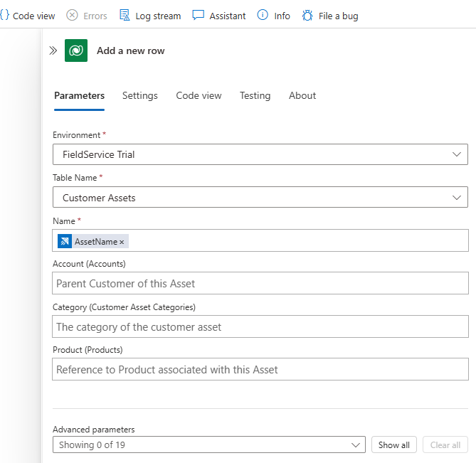Open the Log stream icon
Screen dimensions: 476x463
(x=125, y=16)
